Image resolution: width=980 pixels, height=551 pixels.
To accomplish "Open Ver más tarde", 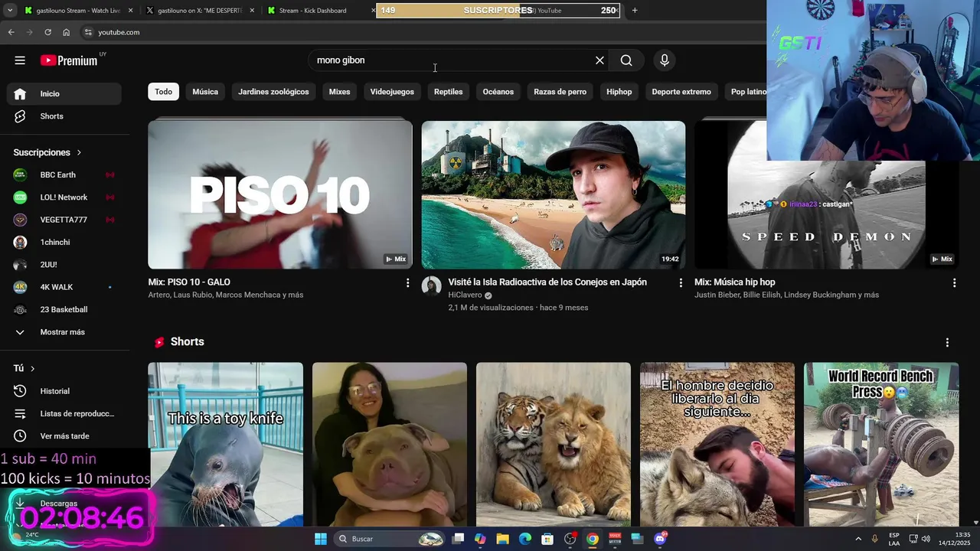I will pyautogui.click(x=64, y=436).
